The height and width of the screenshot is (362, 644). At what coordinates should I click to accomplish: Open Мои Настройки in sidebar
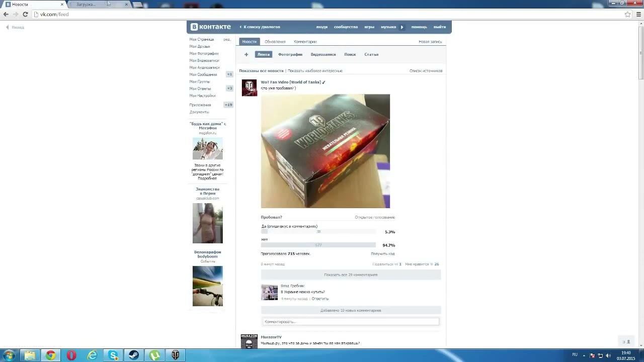202,96
